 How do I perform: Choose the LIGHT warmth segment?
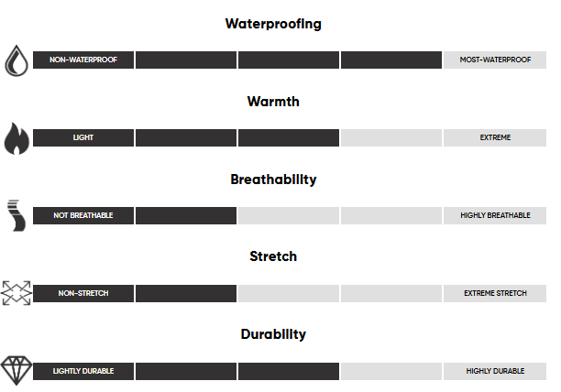coord(83,137)
